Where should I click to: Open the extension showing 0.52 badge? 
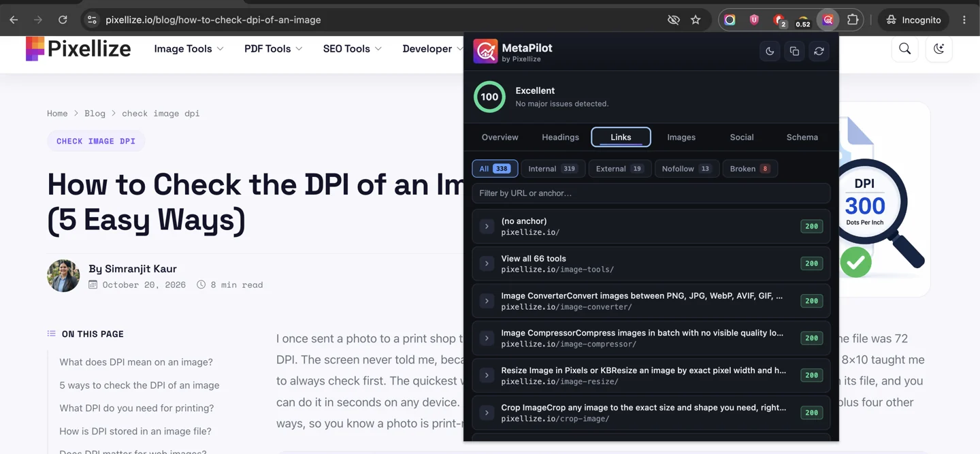[803, 21]
